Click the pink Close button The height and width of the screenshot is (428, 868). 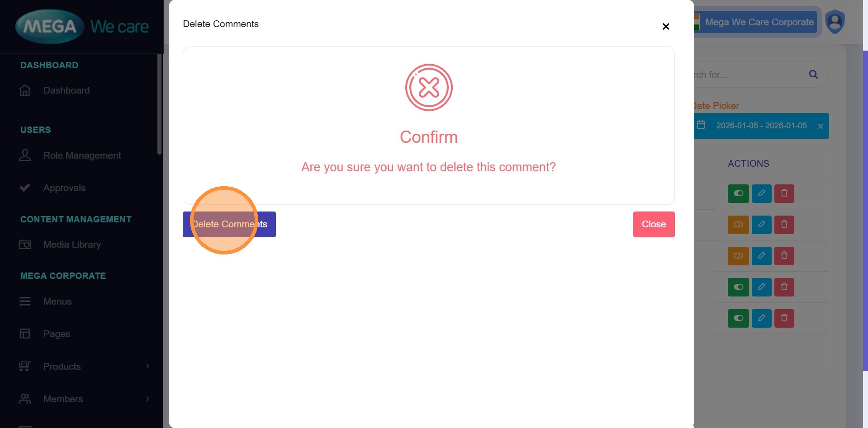click(x=654, y=224)
